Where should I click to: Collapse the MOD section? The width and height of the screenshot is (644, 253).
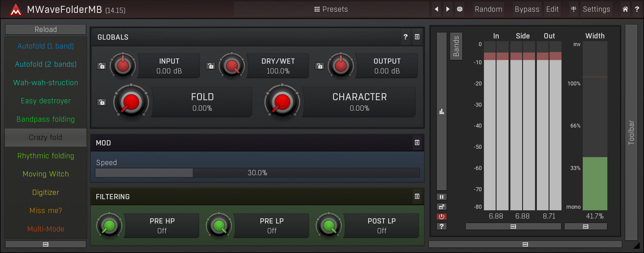pos(417,143)
